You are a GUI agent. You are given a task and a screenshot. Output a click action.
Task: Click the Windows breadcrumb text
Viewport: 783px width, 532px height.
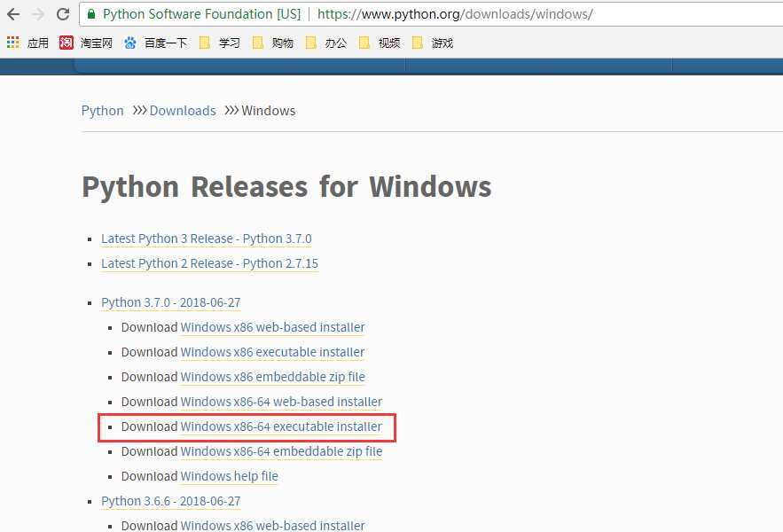[268, 111]
